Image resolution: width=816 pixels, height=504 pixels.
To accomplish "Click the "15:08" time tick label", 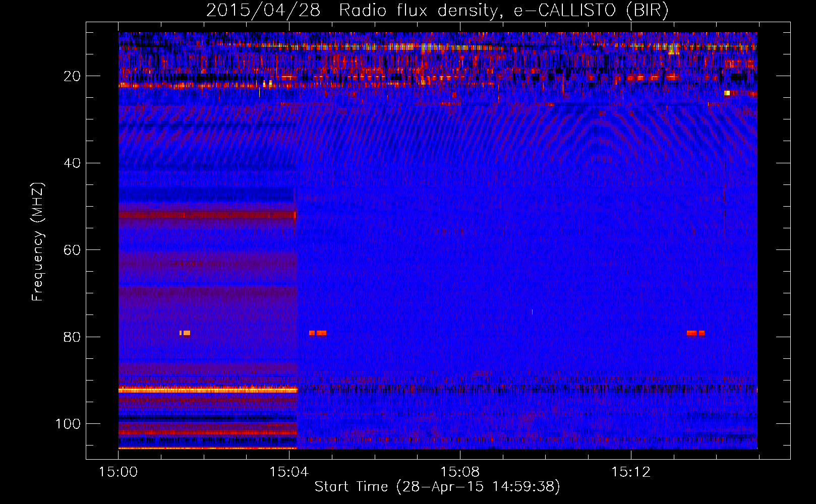I will click(459, 472).
